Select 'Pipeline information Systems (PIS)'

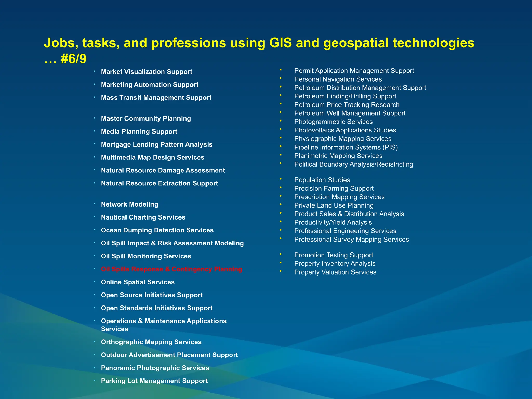(x=346, y=147)
